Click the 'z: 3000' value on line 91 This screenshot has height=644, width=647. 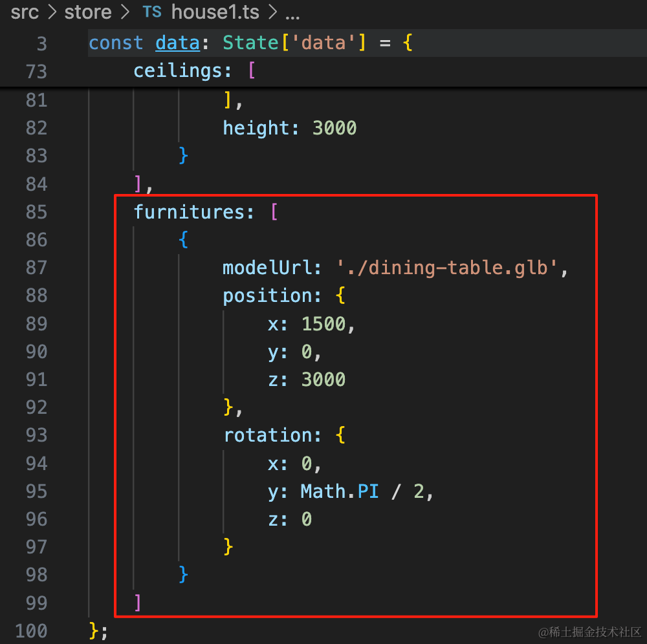(323, 380)
